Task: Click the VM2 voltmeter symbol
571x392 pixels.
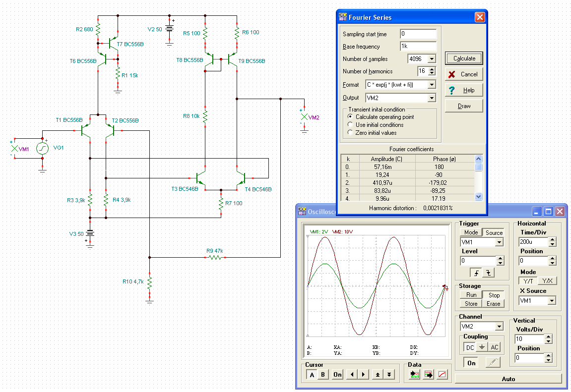Action: pyautogui.click(x=304, y=117)
